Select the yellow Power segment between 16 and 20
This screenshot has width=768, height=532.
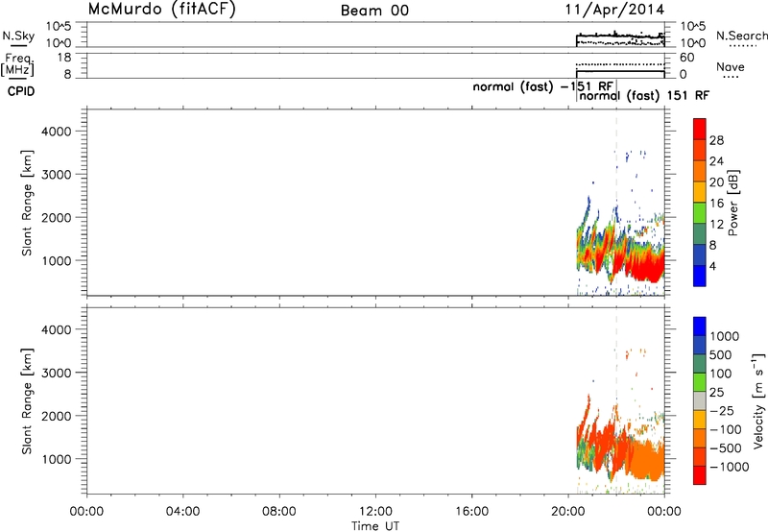pyautogui.click(x=700, y=192)
